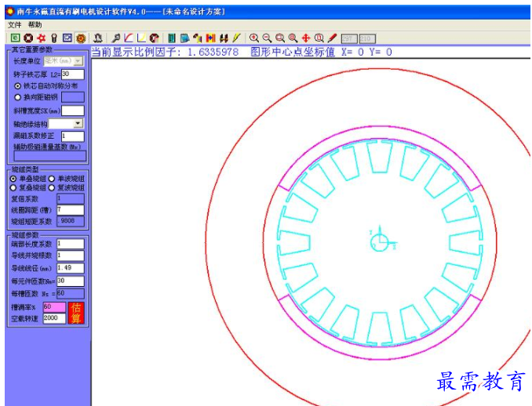This screenshot has height=406, width=532.
Task: Select the red four-arrow pan tool
Action: click(x=306, y=38)
